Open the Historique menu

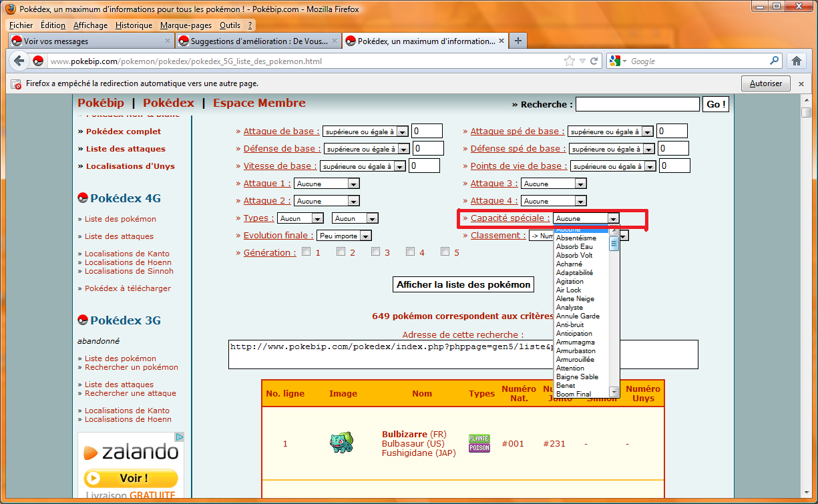pyautogui.click(x=134, y=25)
